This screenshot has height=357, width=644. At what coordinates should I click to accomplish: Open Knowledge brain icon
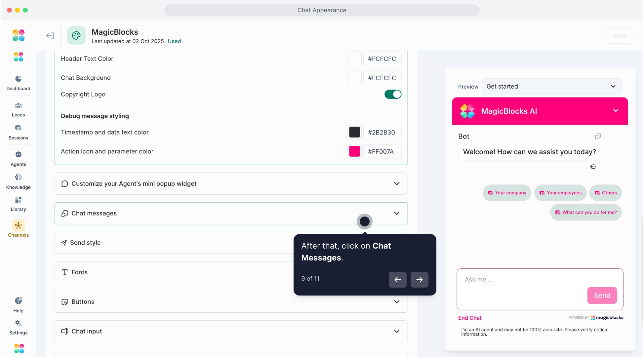(x=19, y=178)
